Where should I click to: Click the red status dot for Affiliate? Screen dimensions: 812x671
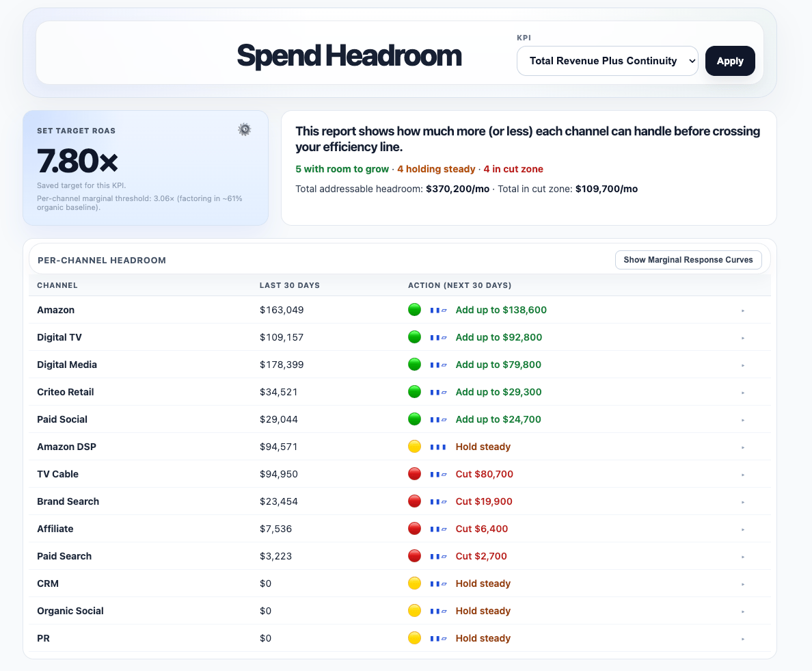coord(414,529)
